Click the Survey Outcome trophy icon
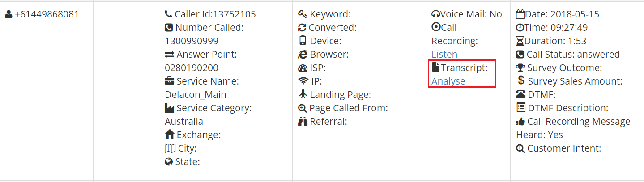This screenshot has height=182, width=644. pyautogui.click(x=520, y=68)
